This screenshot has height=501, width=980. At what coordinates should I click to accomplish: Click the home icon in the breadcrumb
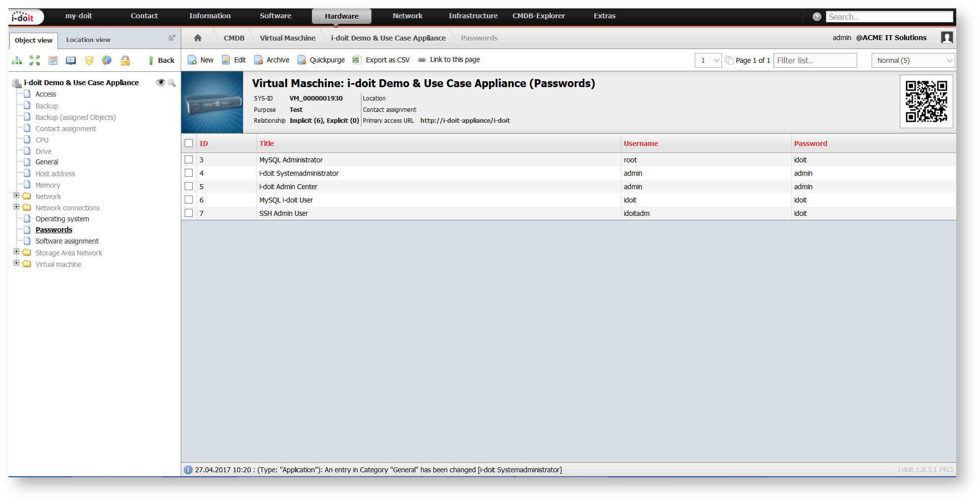[198, 38]
